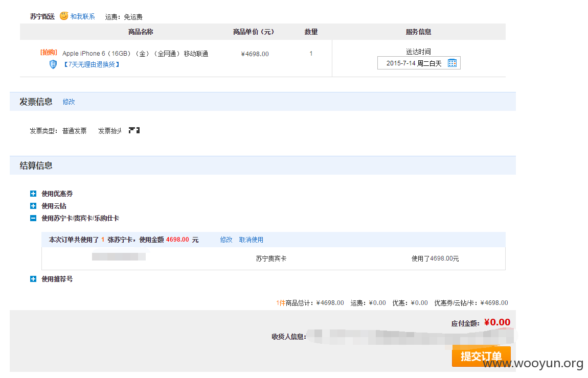Open the calendar icon for delivery date

coord(452,63)
